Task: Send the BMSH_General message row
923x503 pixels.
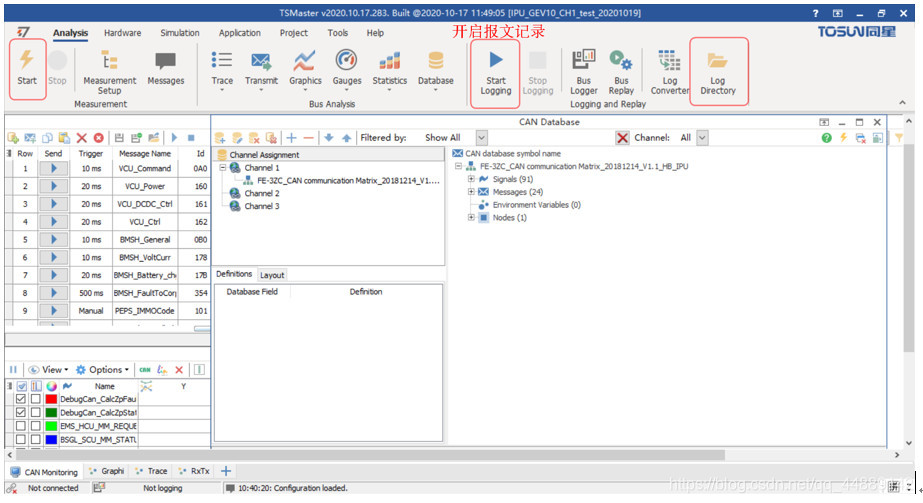Action: pyautogui.click(x=54, y=239)
